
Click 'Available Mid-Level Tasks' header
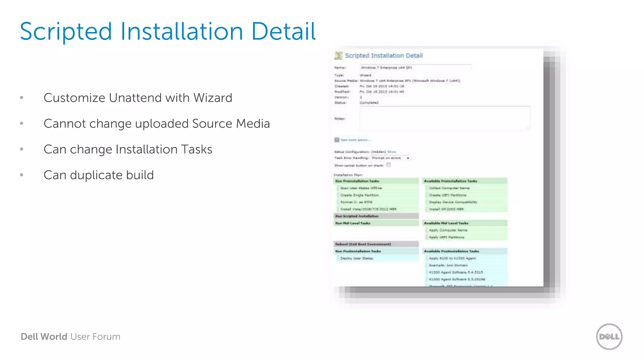[x=465, y=223]
